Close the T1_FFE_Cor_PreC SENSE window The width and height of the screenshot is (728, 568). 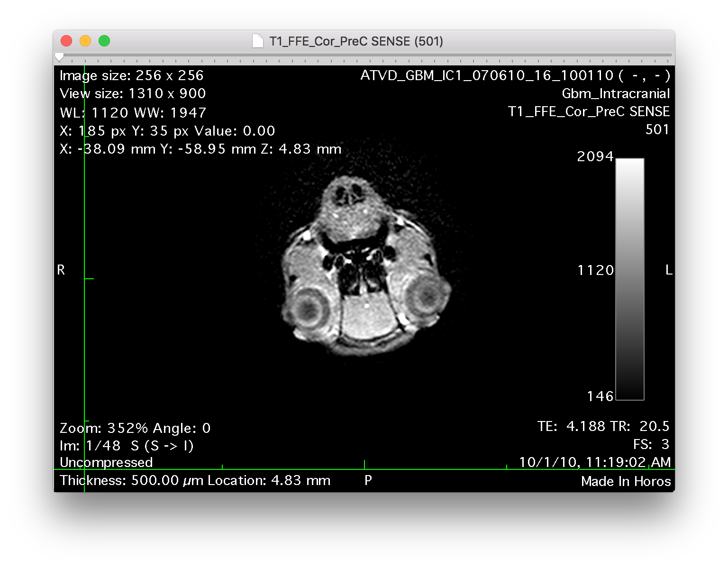(x=66, y=41)
